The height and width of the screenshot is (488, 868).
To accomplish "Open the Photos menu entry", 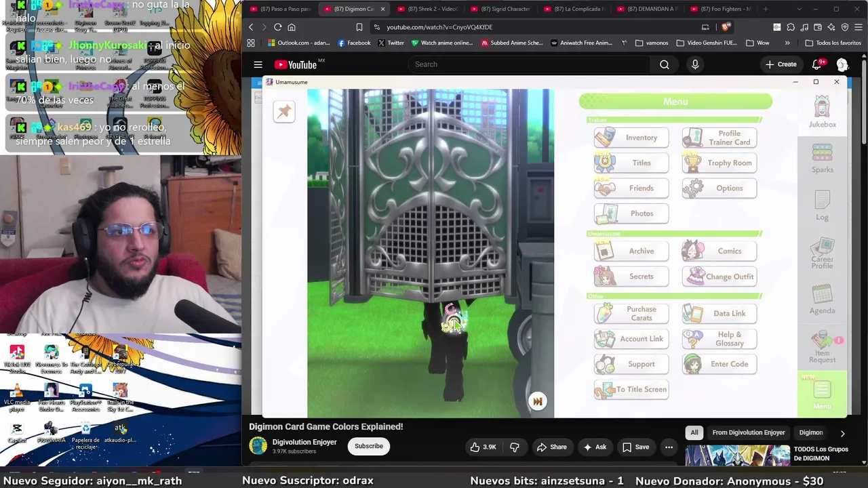I will (x=631, y=213).
